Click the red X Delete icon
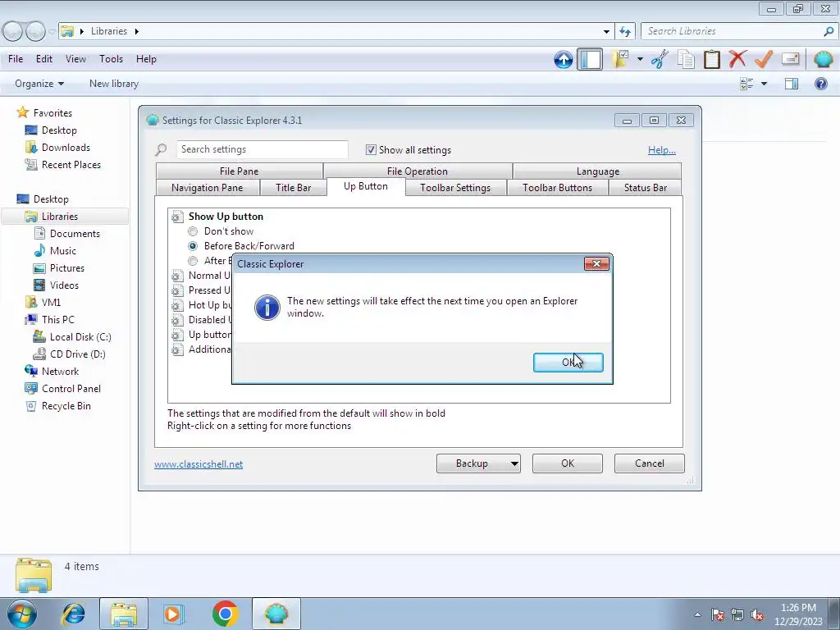The width and height of the screenshot is (840, 630). pyautogui.click(x=737, y=59)
